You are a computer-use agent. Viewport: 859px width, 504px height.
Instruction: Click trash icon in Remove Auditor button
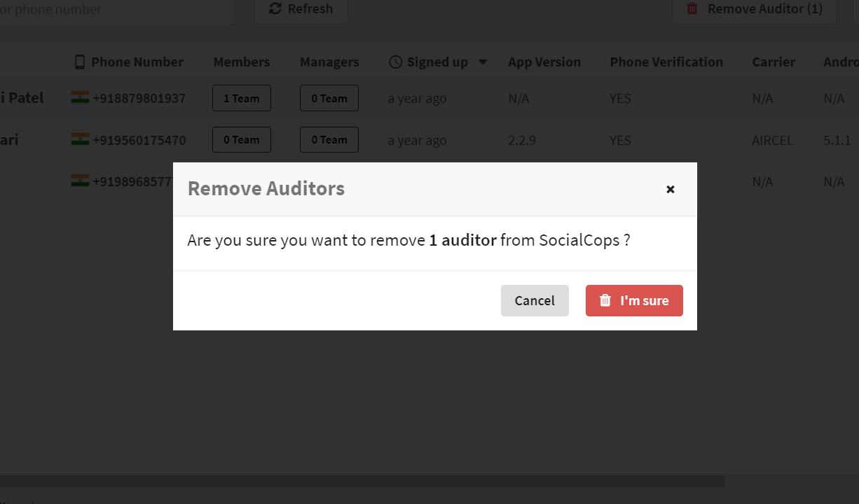click(692, 8)
